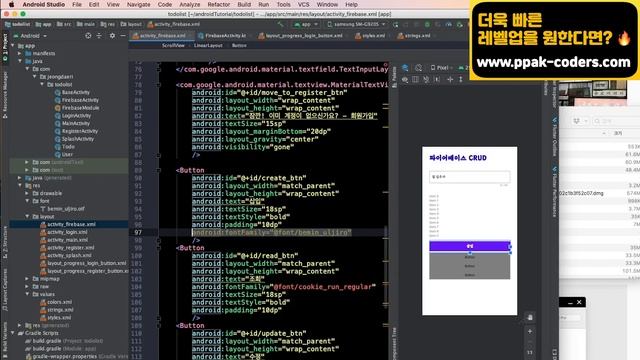Open the app run configuration dropdown
Screen dimensions: 640x360
(x=306, y=24)
